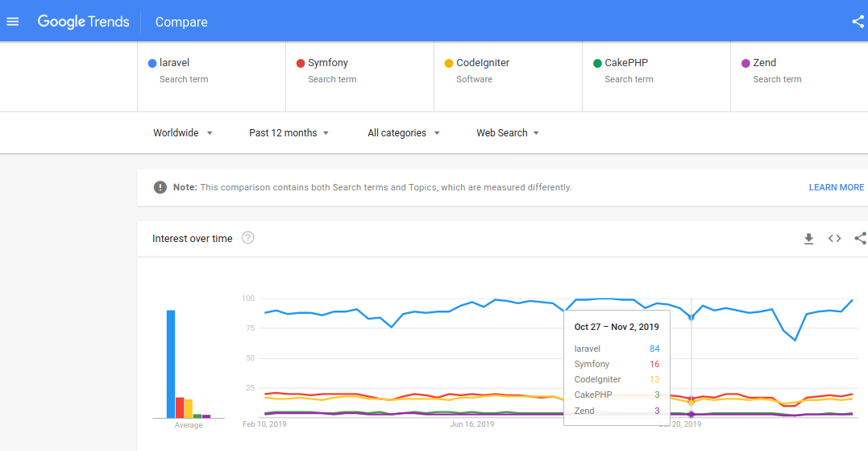The image size is (868, 451).
Task: Open the Web Search type dropdown
Action: 508,133
